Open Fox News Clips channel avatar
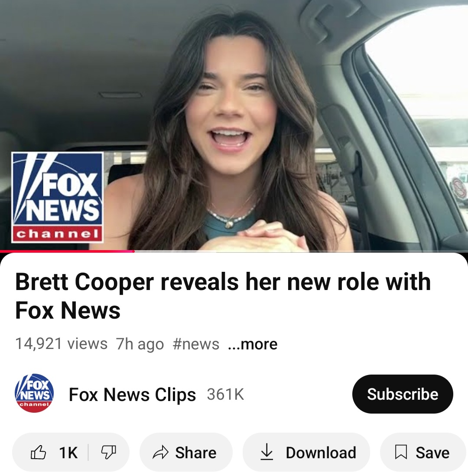Viewport: 468px width, 476px height. click(34, 394)
